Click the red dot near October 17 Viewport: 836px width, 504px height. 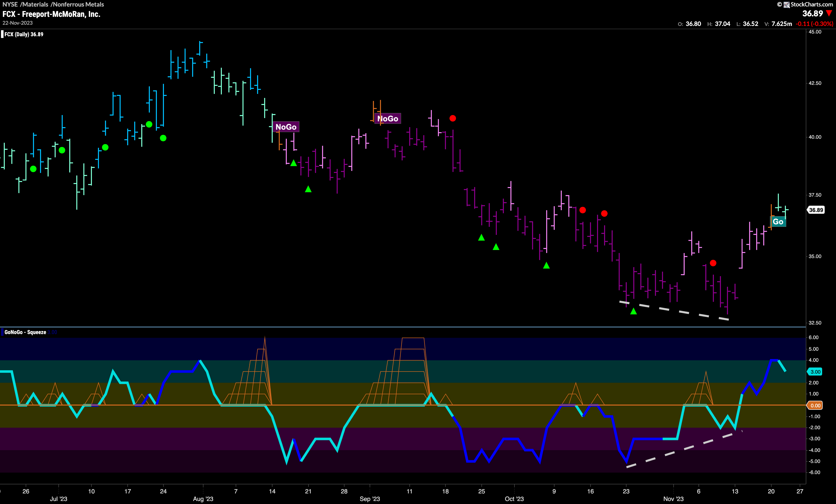tap(604, 214)
